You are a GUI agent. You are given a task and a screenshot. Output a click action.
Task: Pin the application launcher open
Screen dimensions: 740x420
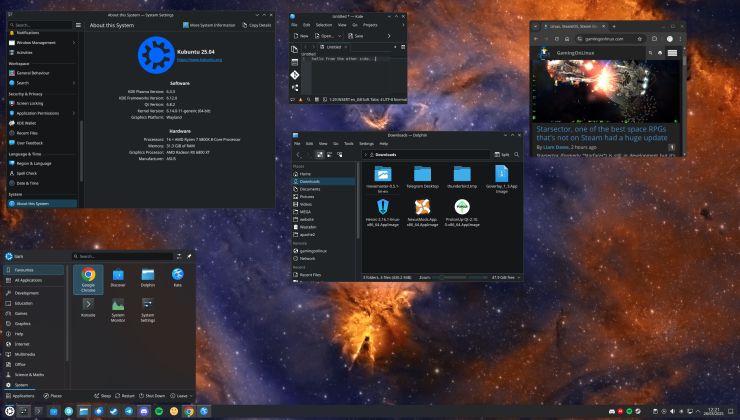(x=189, y=256)
